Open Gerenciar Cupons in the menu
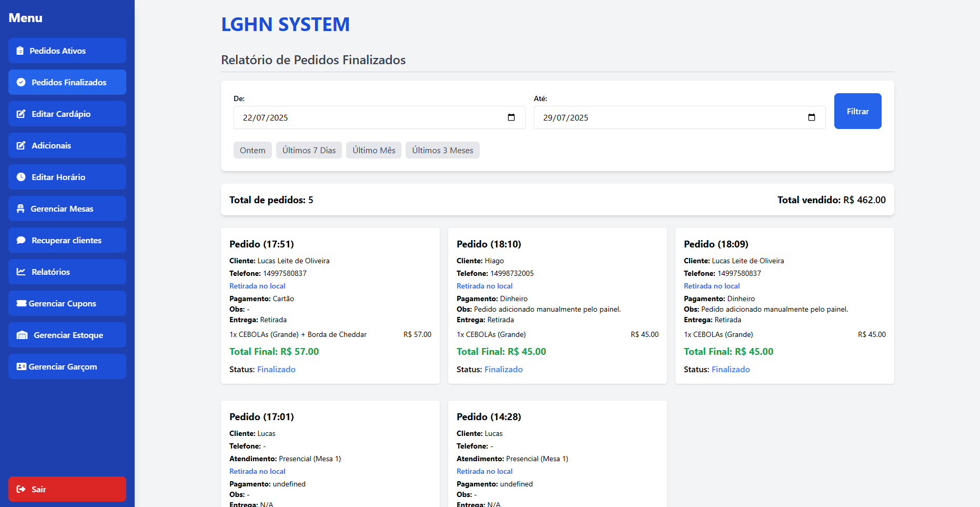Viewport: 980px width, 507px height. pos(67,303)
